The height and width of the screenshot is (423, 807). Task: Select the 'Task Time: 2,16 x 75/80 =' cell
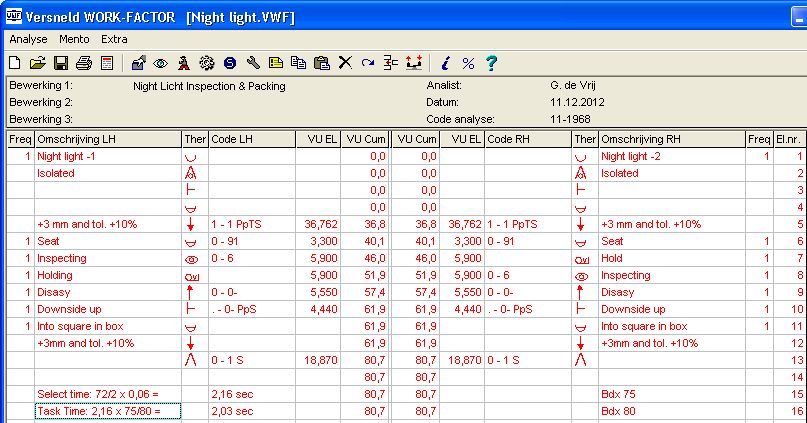(108, 411)
